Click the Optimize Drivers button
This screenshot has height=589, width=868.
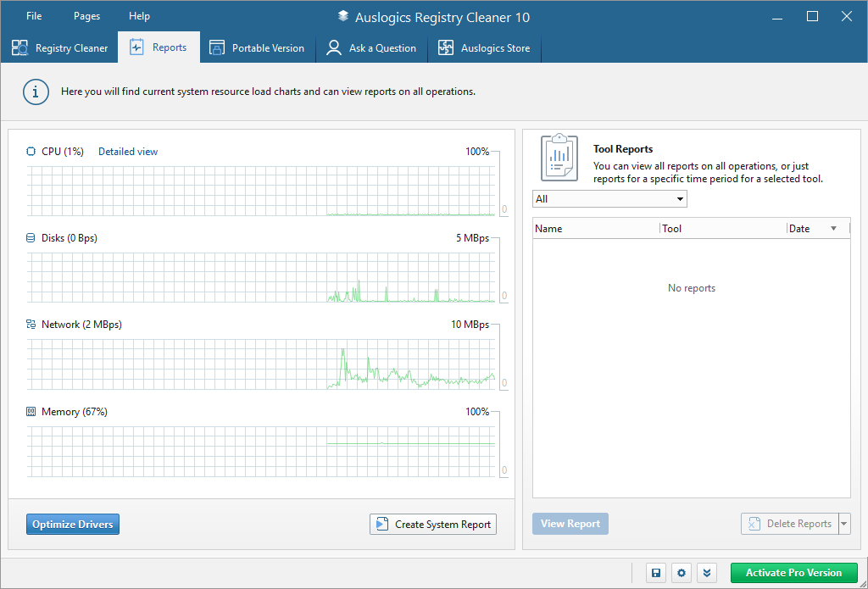point(73,525)
